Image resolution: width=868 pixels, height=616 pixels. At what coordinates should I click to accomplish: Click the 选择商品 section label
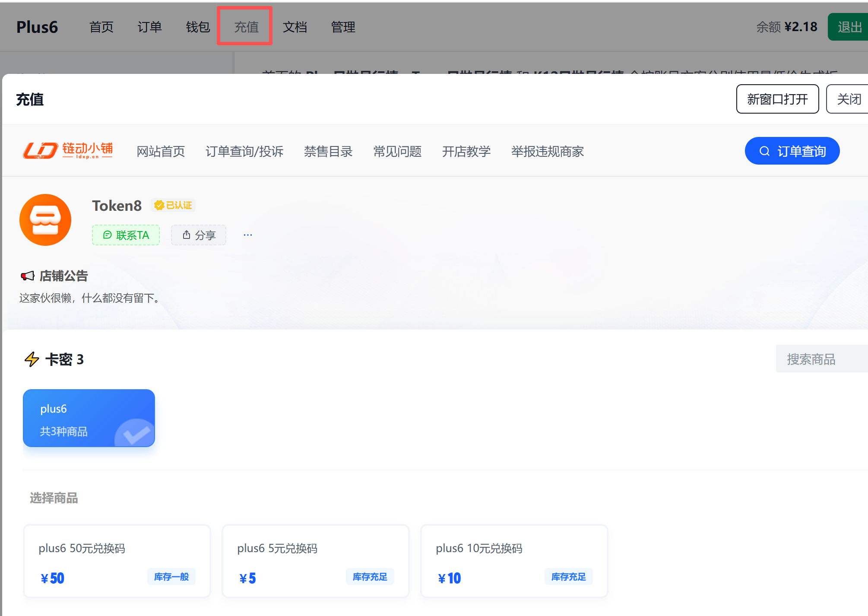(54, 498)
